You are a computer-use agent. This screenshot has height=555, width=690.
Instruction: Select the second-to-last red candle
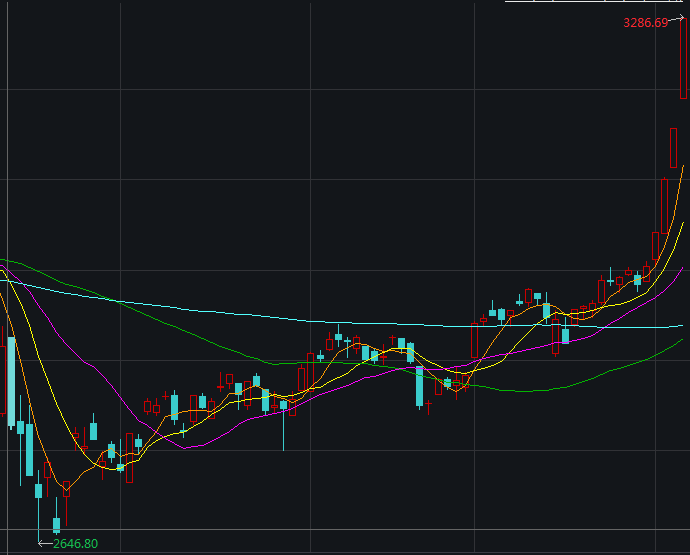pyautogui.click(x=673, y=147)
